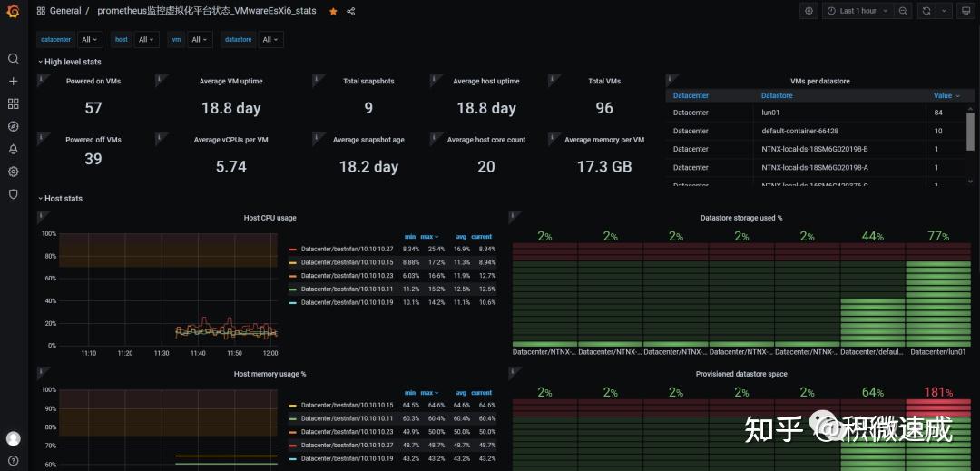Click the VMs per datastore table scrollbar
The height and width of the screenshot is (471, 980).
click(970, 132)
